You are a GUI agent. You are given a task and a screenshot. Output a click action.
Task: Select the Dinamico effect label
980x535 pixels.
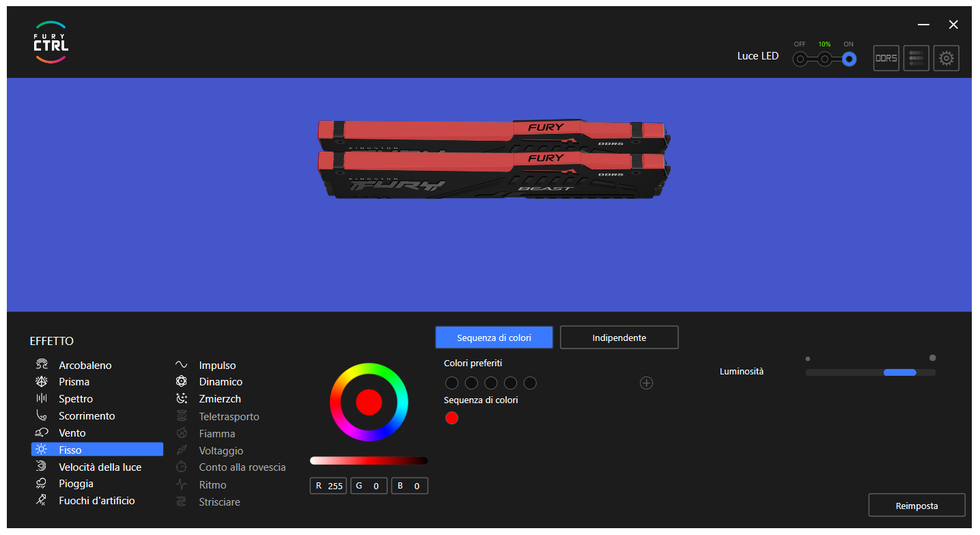(221, 381)
